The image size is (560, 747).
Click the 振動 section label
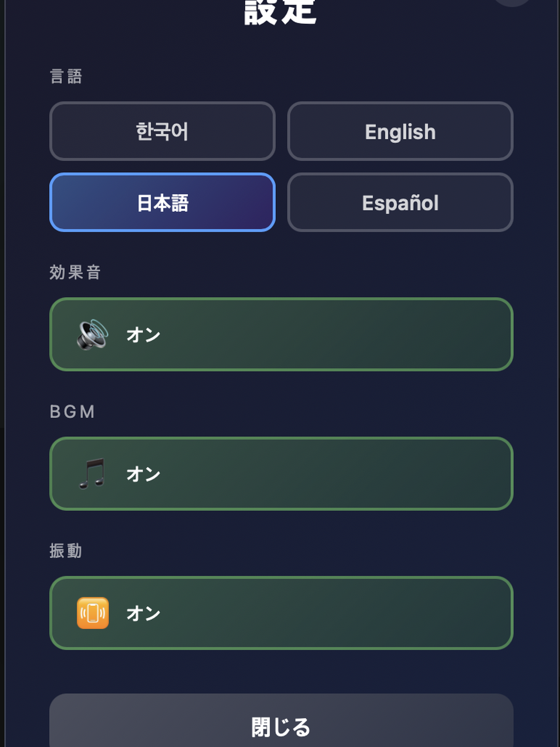(66, 551)
